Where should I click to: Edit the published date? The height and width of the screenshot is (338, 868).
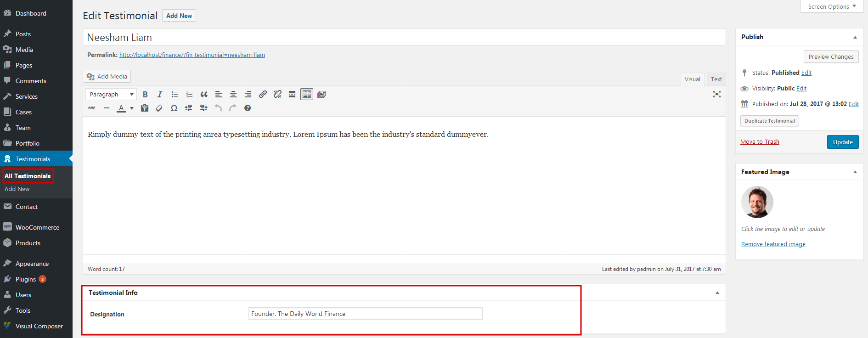pyautogui.click(x=854, y=104)
